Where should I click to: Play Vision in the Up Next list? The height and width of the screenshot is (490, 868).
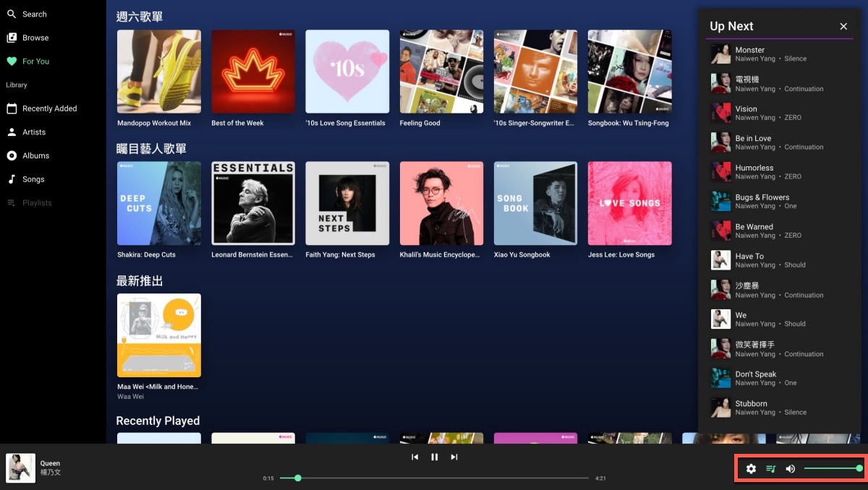pyautogui.click(x=780, y=113)
